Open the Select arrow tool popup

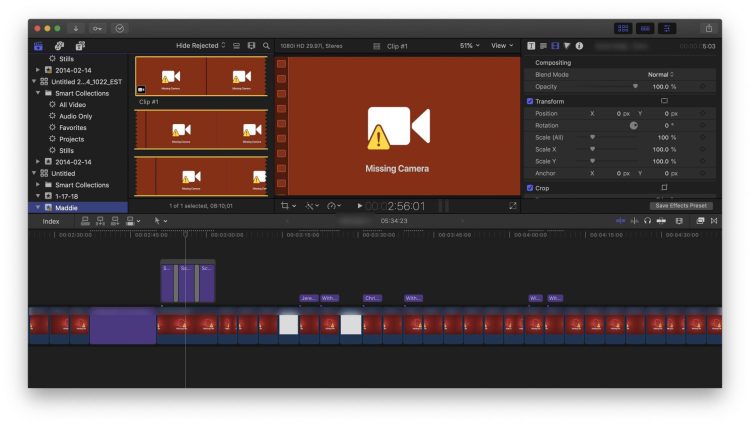point(160,221)
